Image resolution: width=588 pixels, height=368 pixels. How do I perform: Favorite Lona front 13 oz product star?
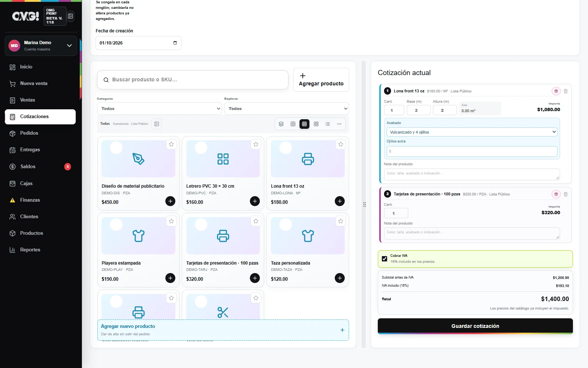(x=341, y=144)
